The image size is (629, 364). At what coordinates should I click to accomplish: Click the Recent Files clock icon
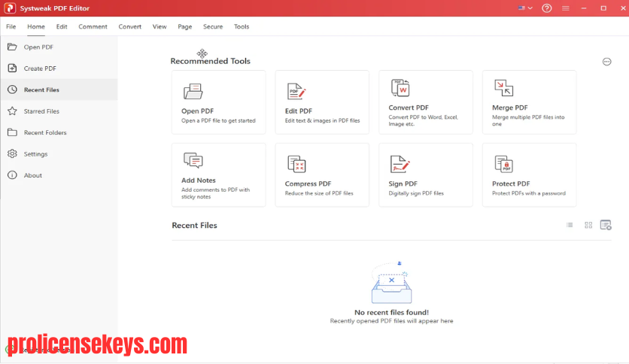12,89
